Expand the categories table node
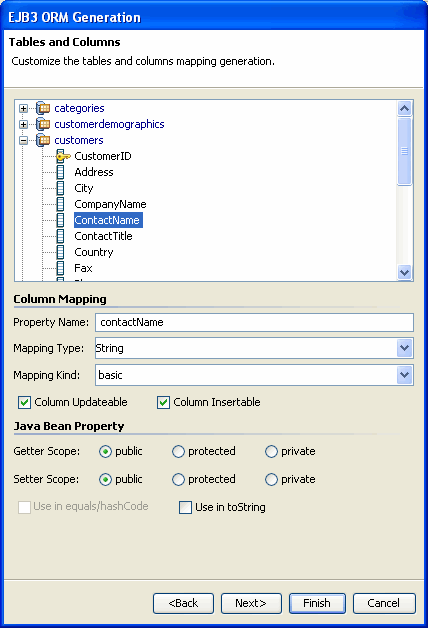 pos(24,109)
